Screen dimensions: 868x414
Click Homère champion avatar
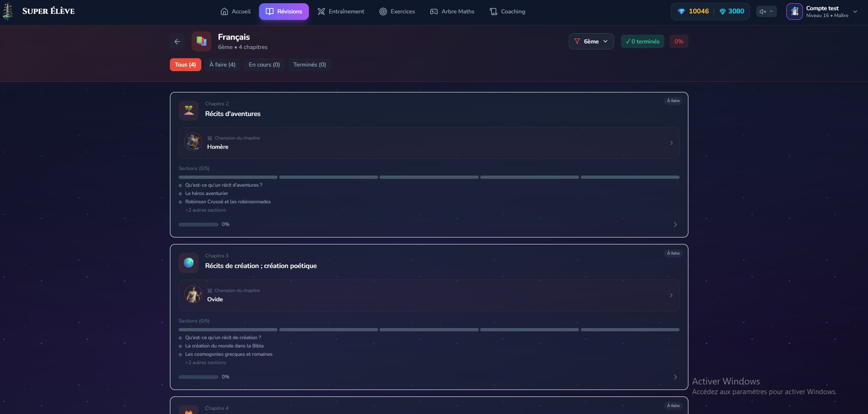[x=193, y=142]
